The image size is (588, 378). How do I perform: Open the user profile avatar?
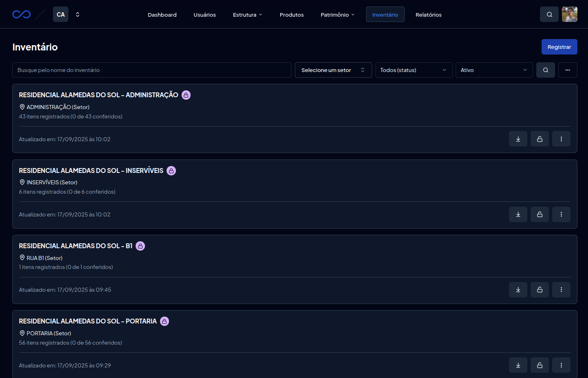(569, 15)
